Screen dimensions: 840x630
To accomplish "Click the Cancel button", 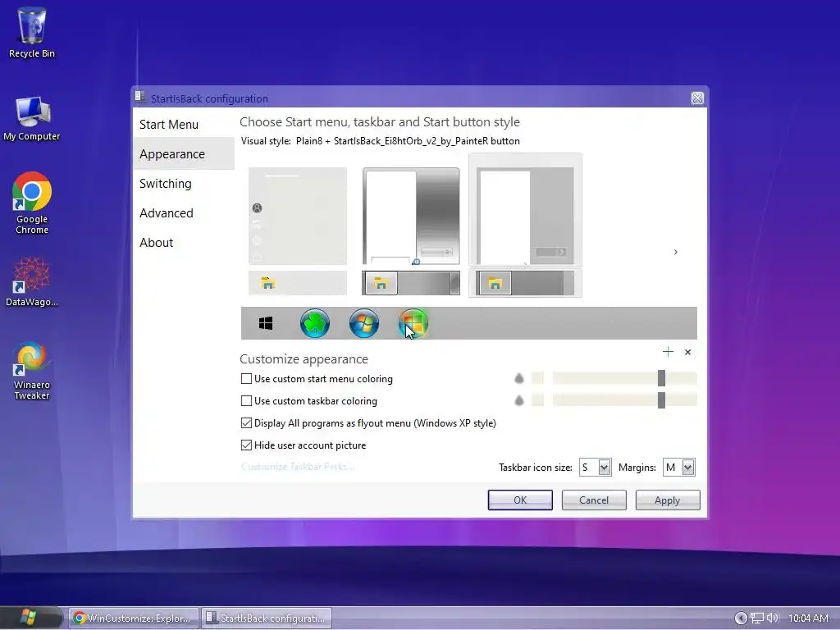I will click(x=594, y=500).
